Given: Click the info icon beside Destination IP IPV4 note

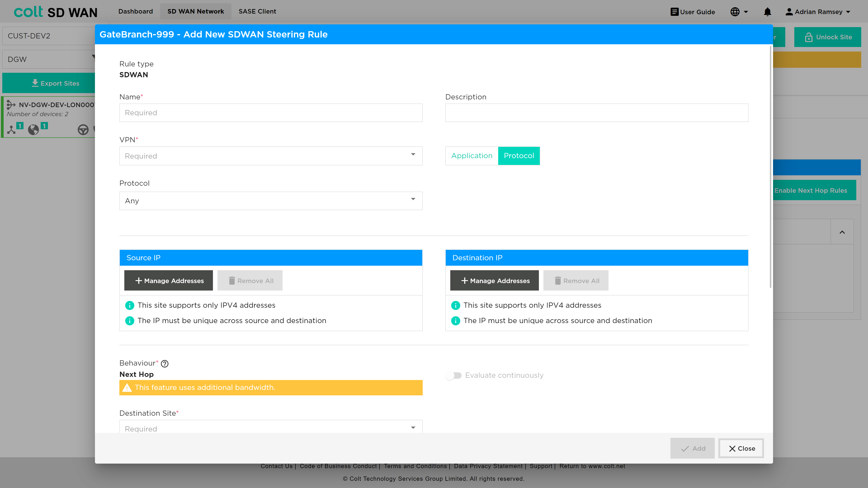Looking at the screenshot, I should 455,305.
